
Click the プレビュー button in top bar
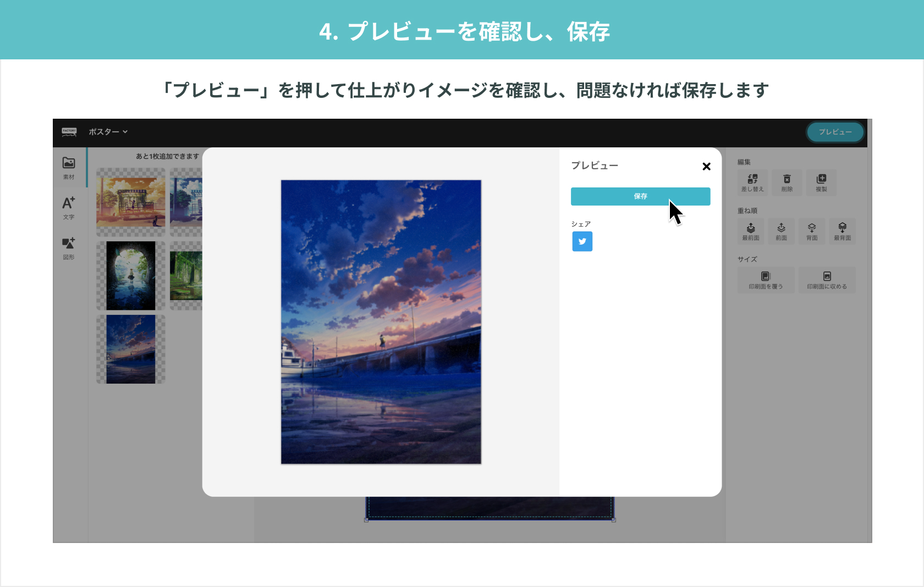click(x=835, y=132)
